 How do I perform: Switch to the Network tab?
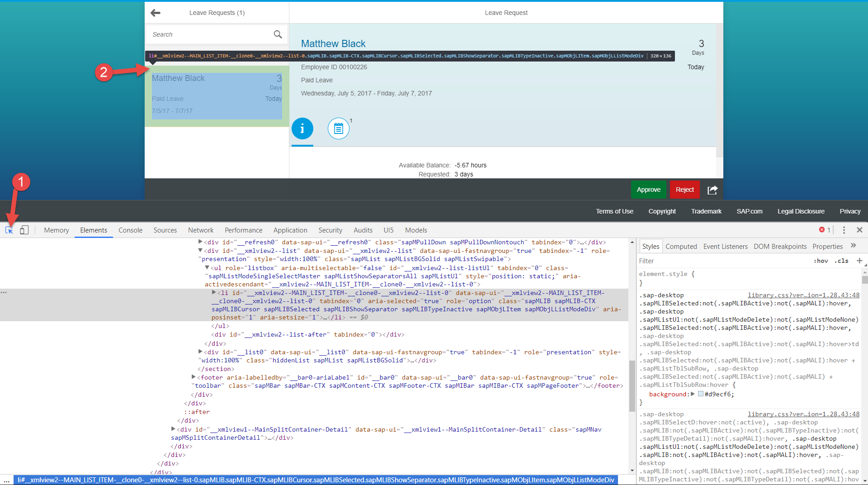coord(201,230)
